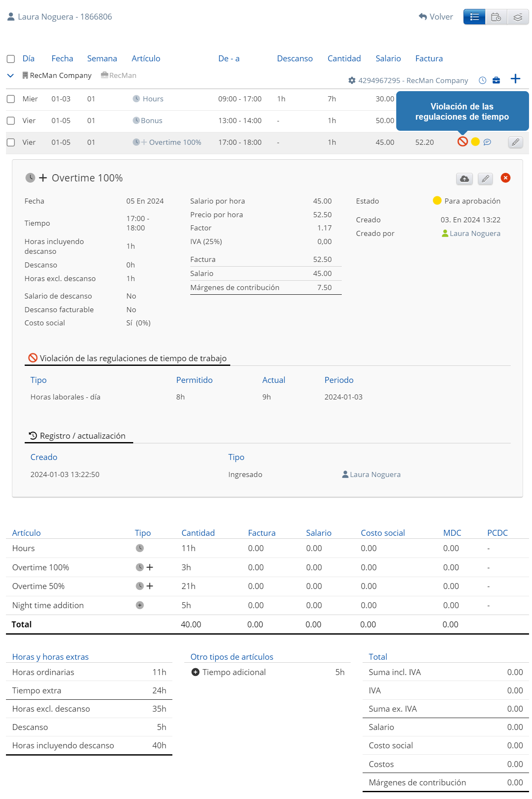Click the blue plus to add entry
This screenshot has width=532, height=799.
tap(515, 79)
